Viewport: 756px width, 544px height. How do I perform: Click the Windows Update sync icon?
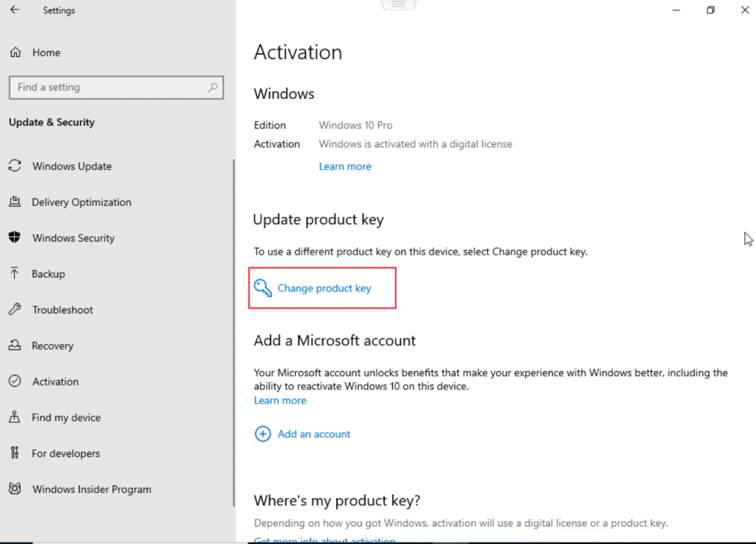coord(15,166)
